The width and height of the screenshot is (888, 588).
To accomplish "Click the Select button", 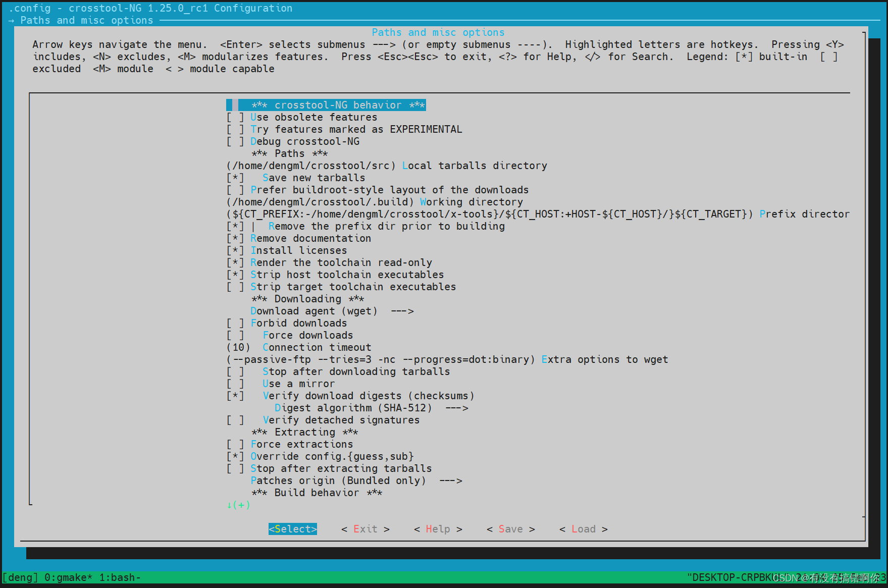I will 293,529.
